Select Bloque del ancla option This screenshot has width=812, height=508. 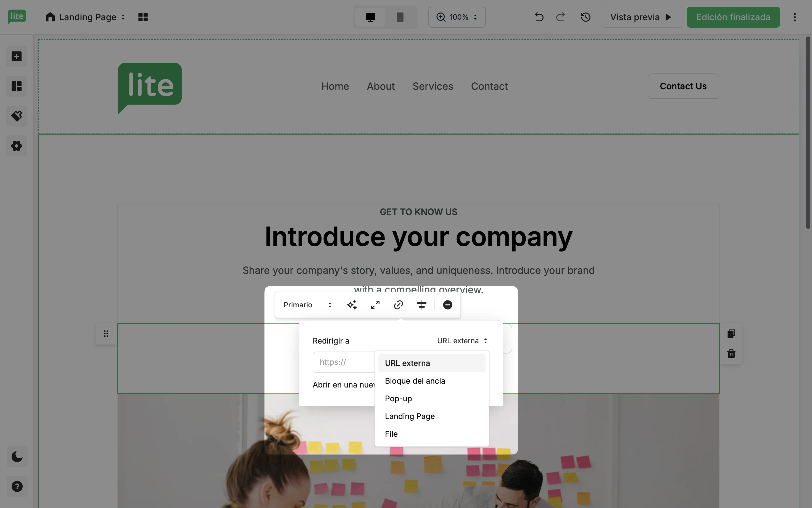[432, 381]
